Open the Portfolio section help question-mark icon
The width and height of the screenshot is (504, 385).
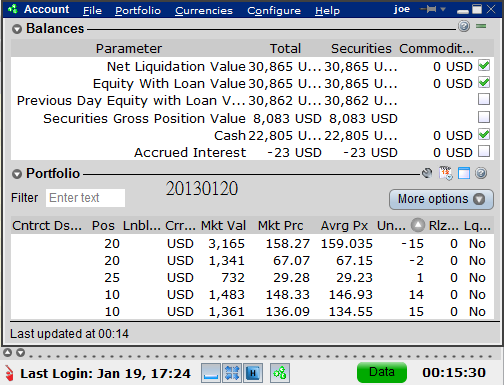click(481, 173)
